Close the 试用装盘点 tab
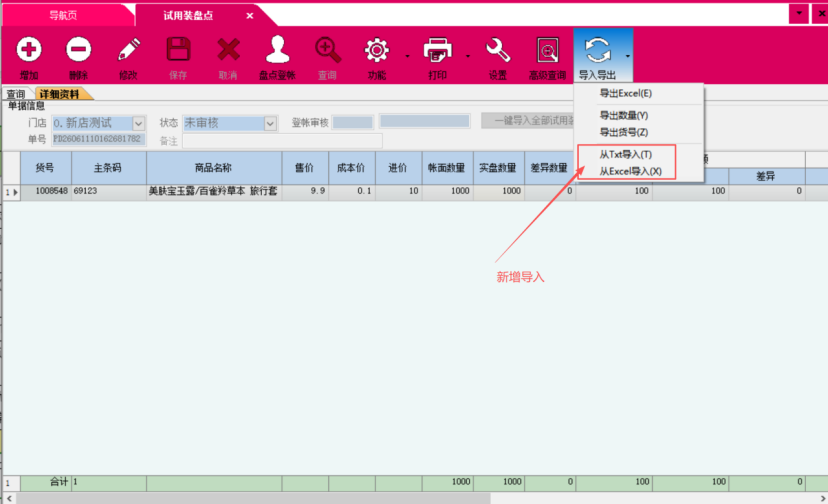The image size is (828, 504). tap(250, 16)
